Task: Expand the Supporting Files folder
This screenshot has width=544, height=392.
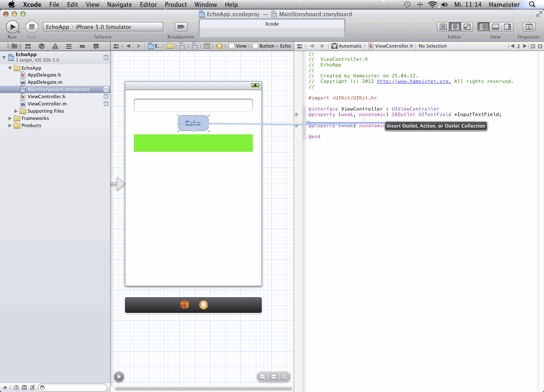Action: coord(16,111)
